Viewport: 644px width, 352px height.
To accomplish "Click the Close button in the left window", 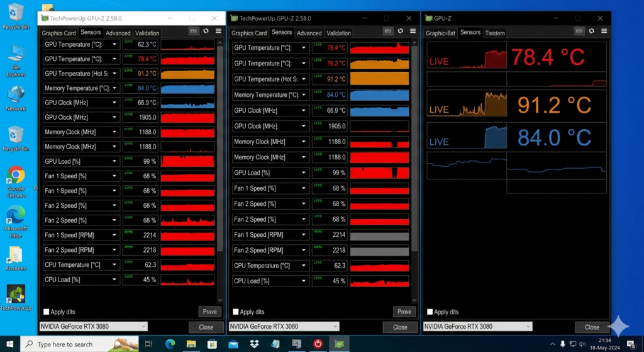I will pyautogui.click(x=206, y=327).
